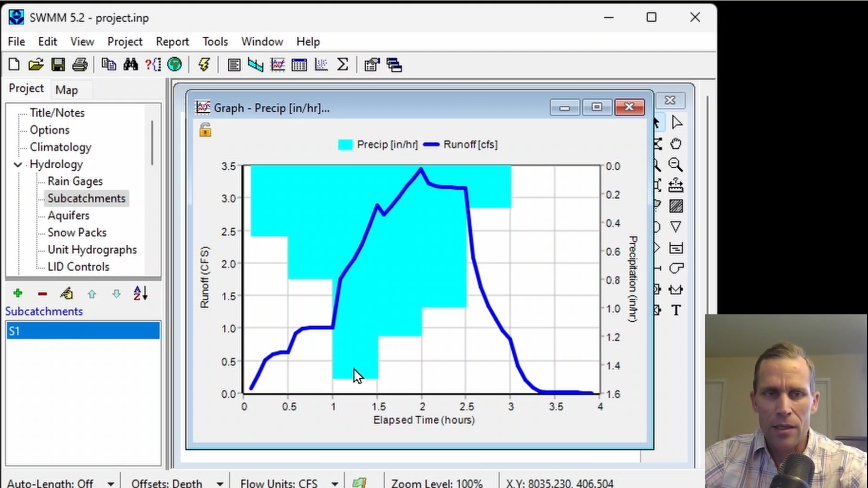The width and height of the screenshot is (868, 488).
Task: Click the binoculars Find Object icon
Action: tap(131, 65)
